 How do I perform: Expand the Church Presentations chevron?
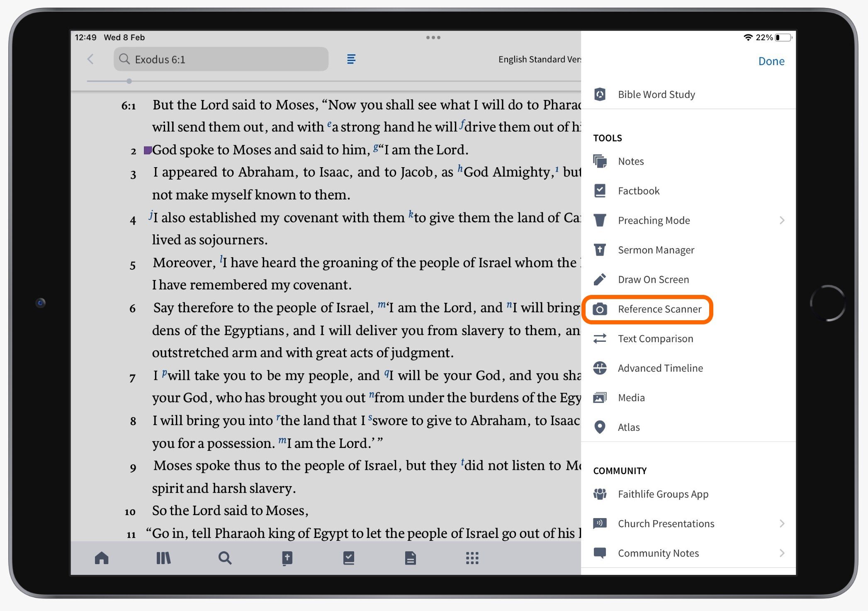(x=782, y=523)
